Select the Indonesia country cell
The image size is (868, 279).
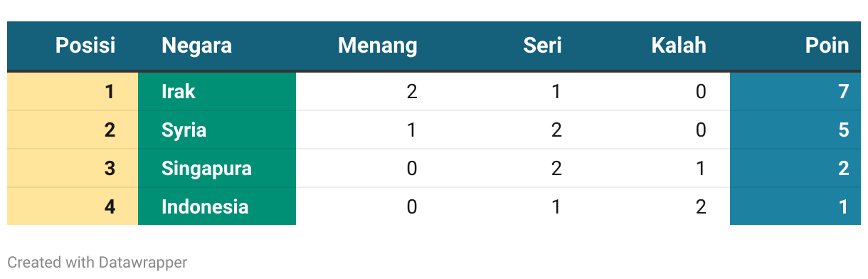click(217, 206)
